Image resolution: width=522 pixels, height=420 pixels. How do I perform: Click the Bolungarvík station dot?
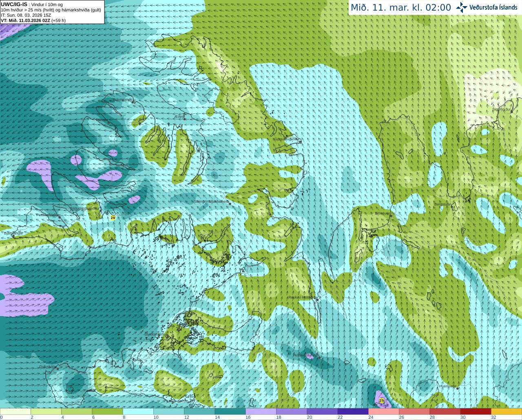pyautogui.click(x=133, y=102)
